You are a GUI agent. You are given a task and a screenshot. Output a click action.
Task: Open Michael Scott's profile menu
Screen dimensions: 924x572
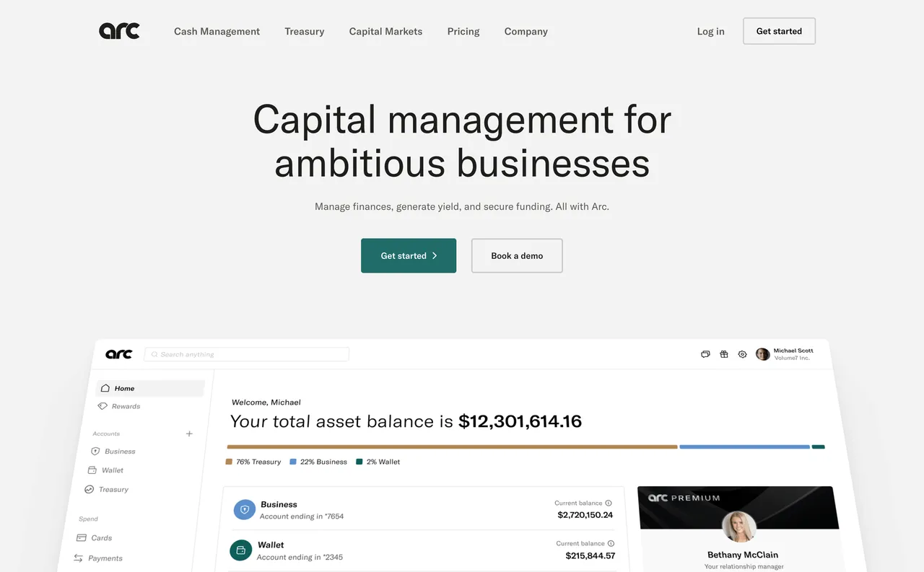click(785, 353)
